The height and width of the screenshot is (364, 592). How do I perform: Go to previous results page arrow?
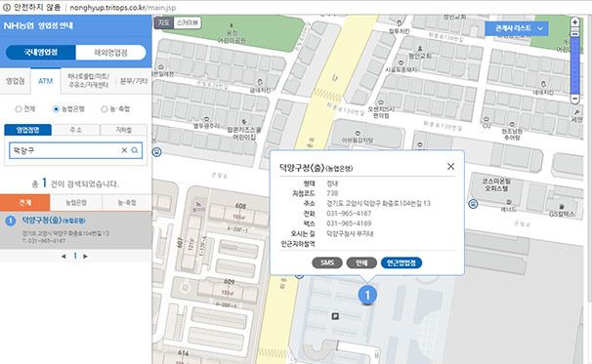[63, 256]
